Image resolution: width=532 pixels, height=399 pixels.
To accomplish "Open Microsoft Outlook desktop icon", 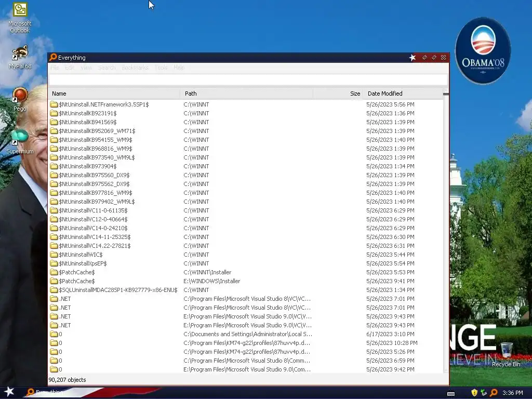I will point(20,18).
